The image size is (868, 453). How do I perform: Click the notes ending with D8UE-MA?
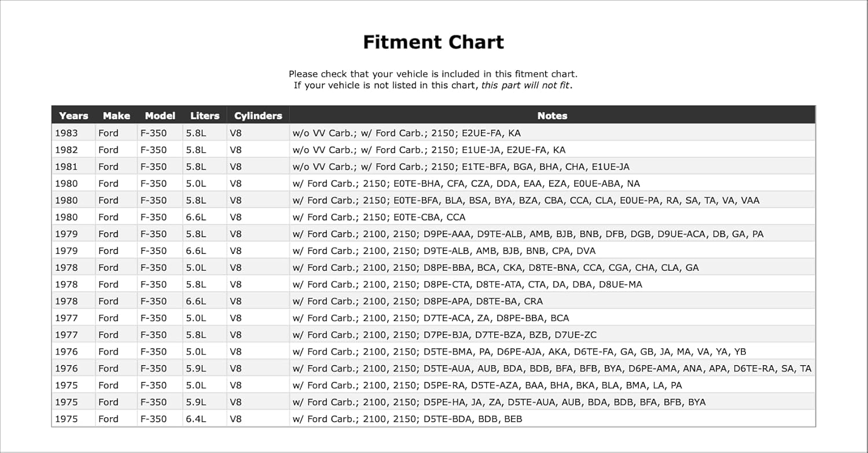pyautogui.click(x=467, y=285)
